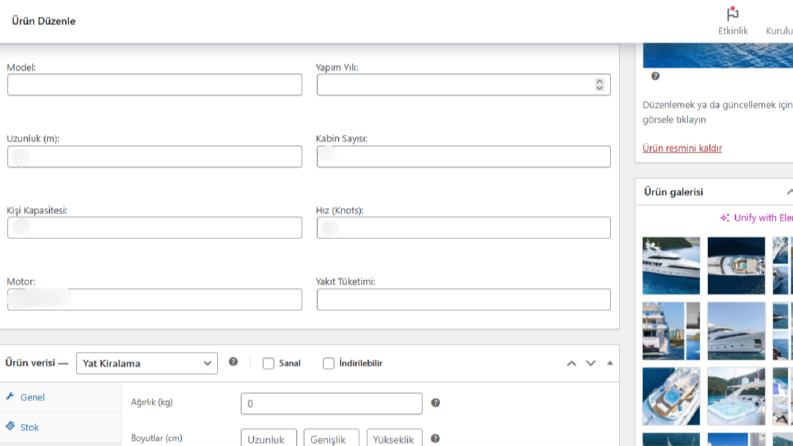
Task: Click Ürün resmini kaldır link
Action: (682, 148)
